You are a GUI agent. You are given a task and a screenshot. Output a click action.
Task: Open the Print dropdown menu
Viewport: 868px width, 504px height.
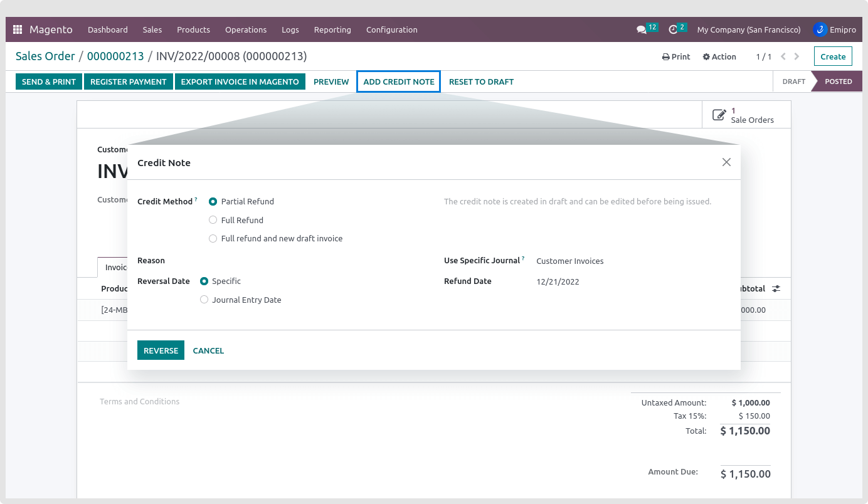click(x=676, y=56)
